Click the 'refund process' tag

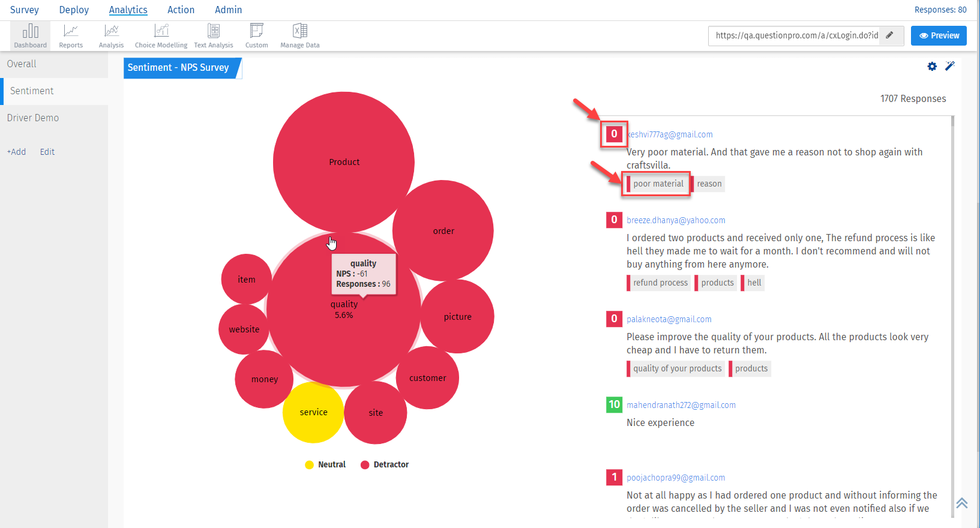pos(659,283)
